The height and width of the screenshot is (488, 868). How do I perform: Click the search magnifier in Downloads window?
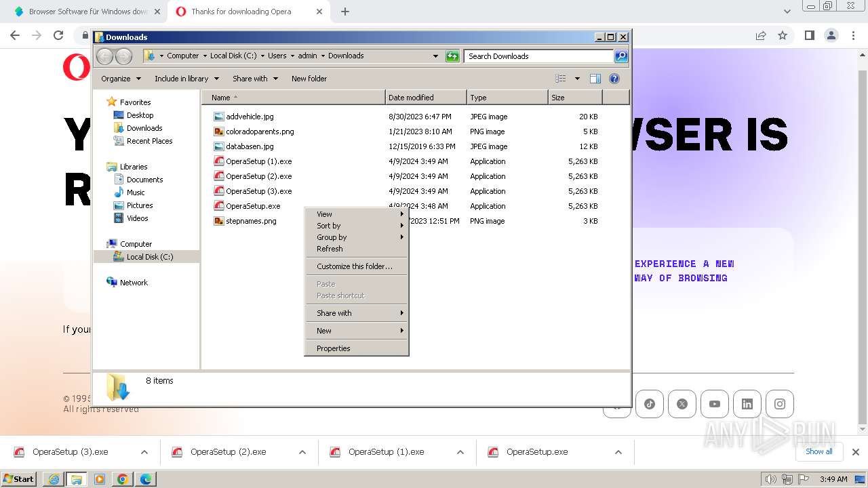(x=620, y=56)
